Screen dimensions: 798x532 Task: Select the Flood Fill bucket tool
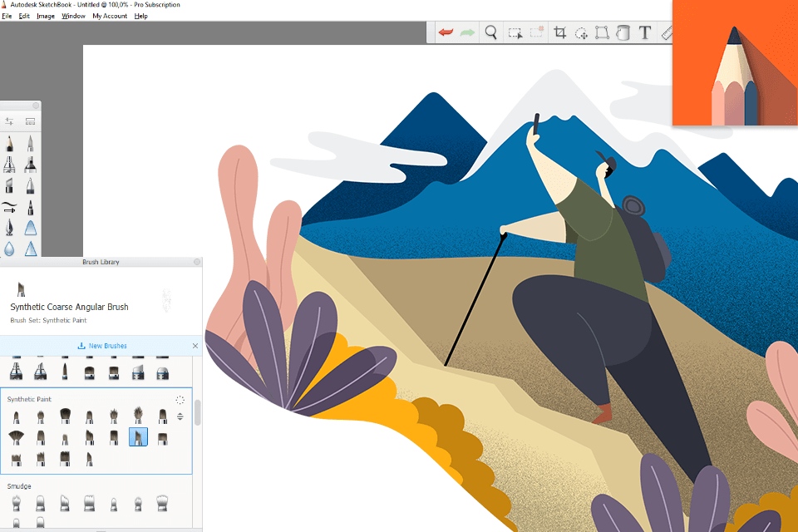[x=623, y=33]
